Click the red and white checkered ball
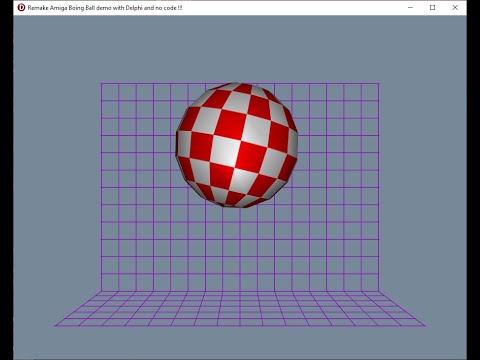The image size is (480, 360). coord(237,145)
